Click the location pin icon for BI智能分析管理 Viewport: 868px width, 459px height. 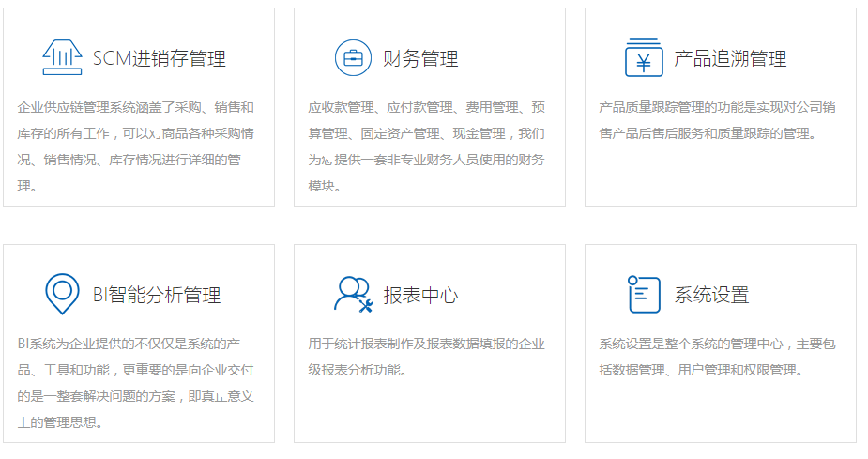(x=62, y=294)
